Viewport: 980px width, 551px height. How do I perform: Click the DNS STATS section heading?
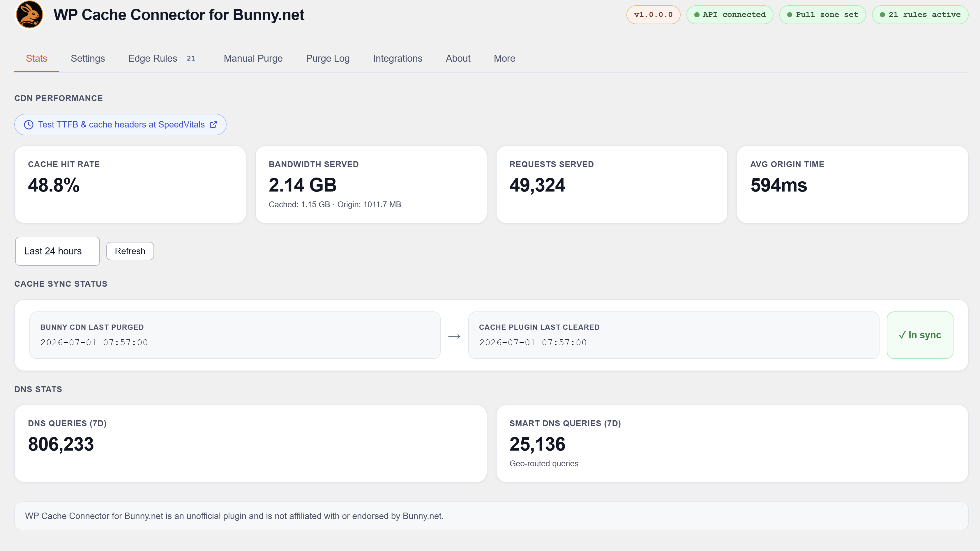tap(38, 389)
